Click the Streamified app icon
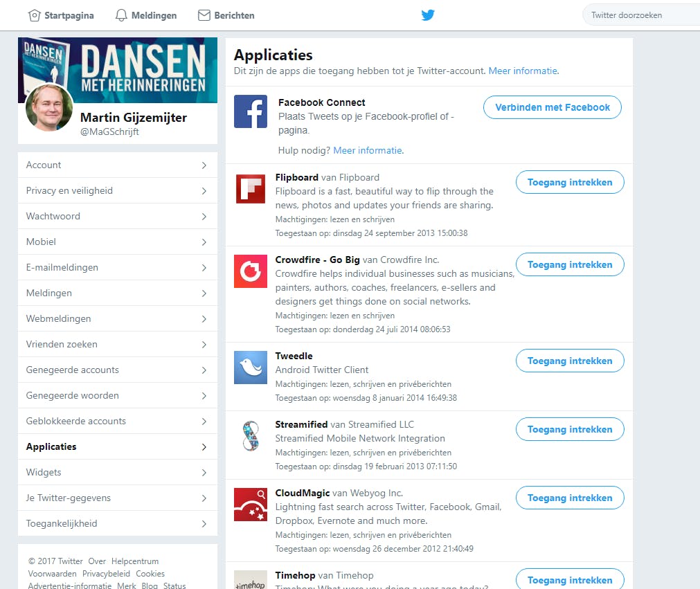 pyautogui.click(x=250, y=435)
